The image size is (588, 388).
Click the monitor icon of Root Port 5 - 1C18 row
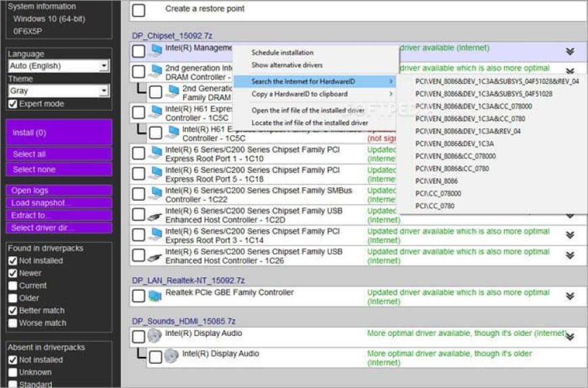point(155,173)
